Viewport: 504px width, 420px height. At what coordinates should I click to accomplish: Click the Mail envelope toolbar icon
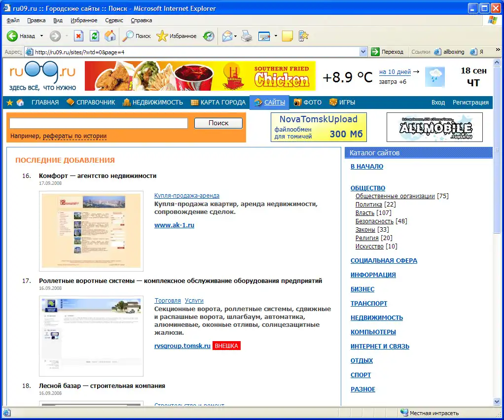pos(227,36)
